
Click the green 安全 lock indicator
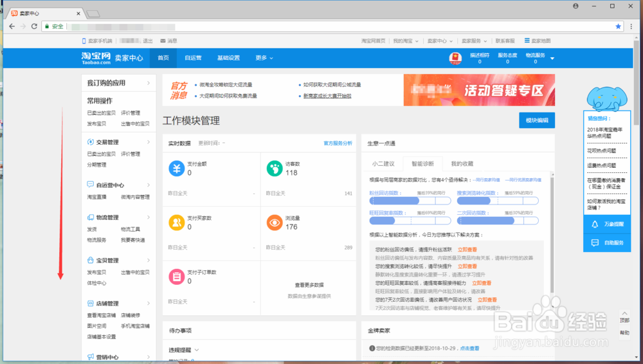54,26
